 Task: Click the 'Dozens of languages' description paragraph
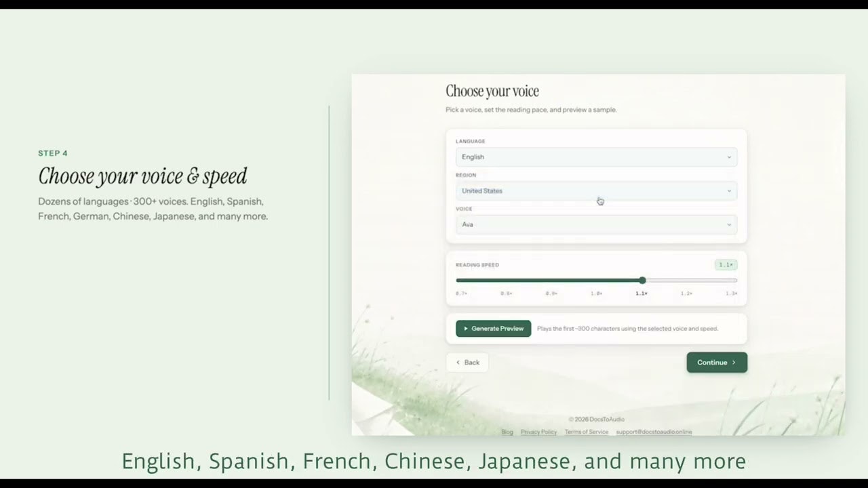[x=153, y=209]
